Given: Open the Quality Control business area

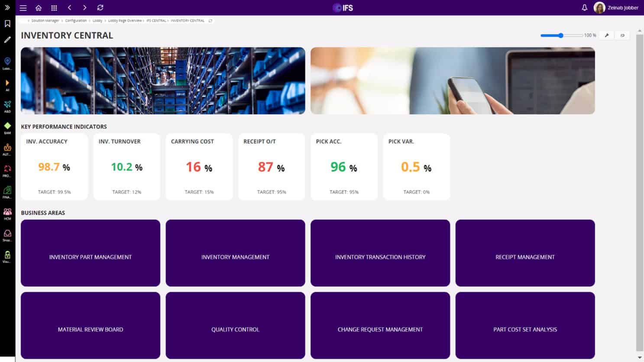Looking at the screenshot, I should (x=235, y=325).
